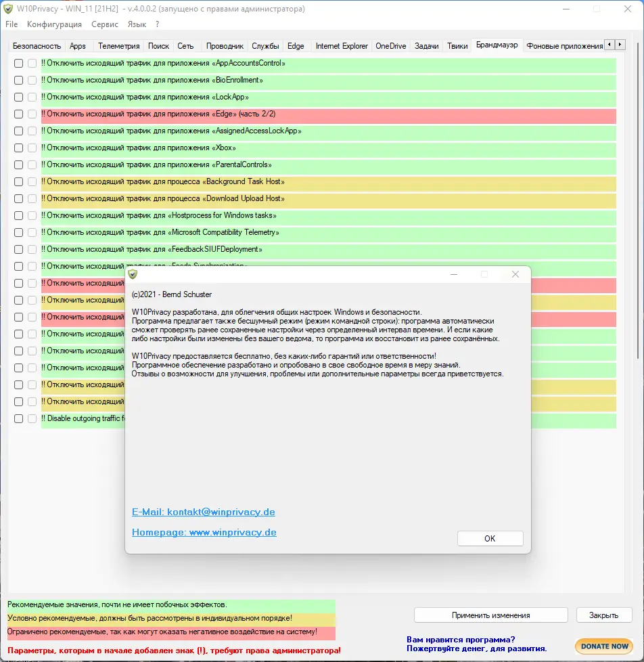Click text for «Microsoft Compatibility Telemetry» row
Viewport: 644px width, 662px height.
[x=160, y=232]
